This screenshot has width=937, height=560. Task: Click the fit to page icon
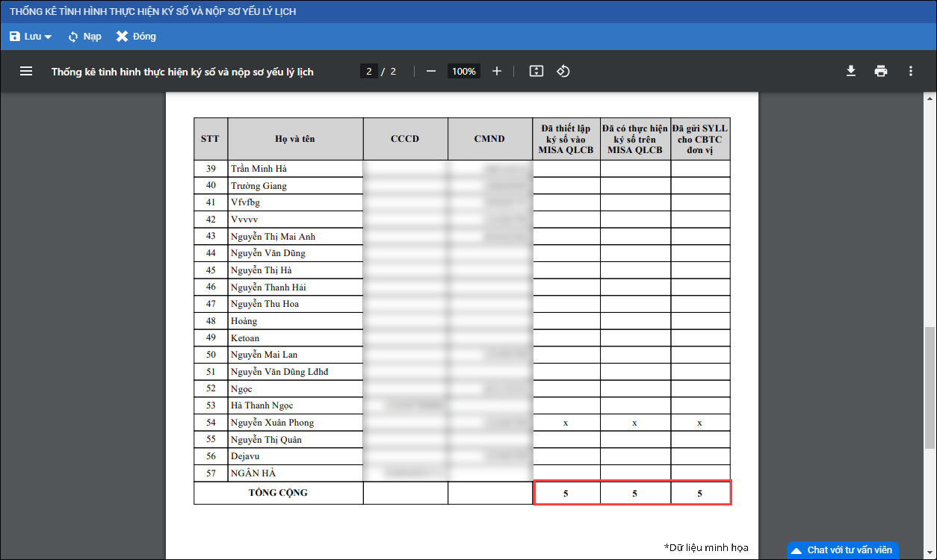click(x=536, y=71)
